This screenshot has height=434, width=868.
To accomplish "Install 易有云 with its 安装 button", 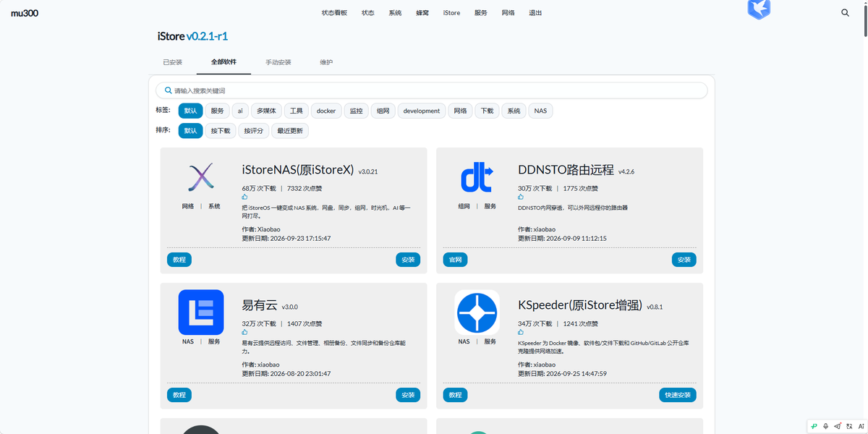I will pyautogui.click(x=408, y=395).
